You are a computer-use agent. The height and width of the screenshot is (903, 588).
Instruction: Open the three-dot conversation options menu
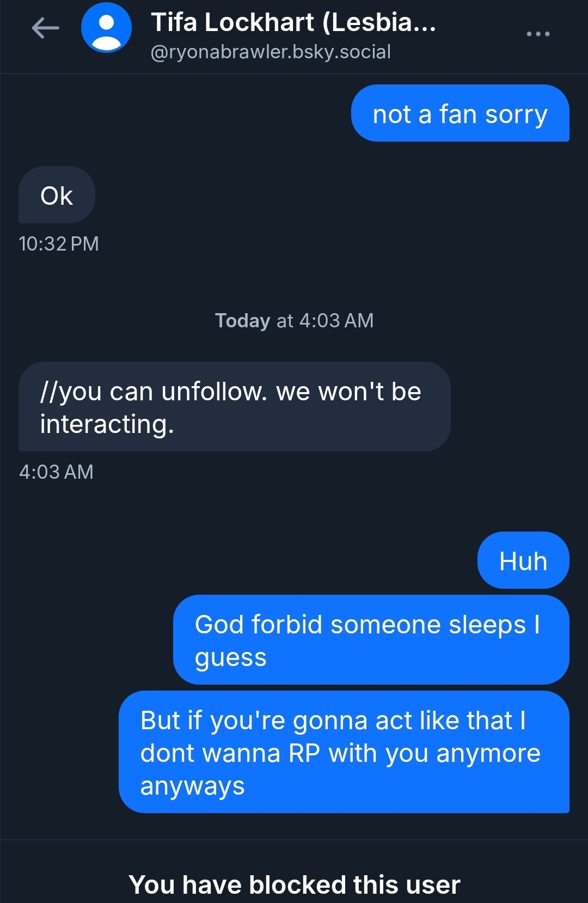tap(538, 34)
